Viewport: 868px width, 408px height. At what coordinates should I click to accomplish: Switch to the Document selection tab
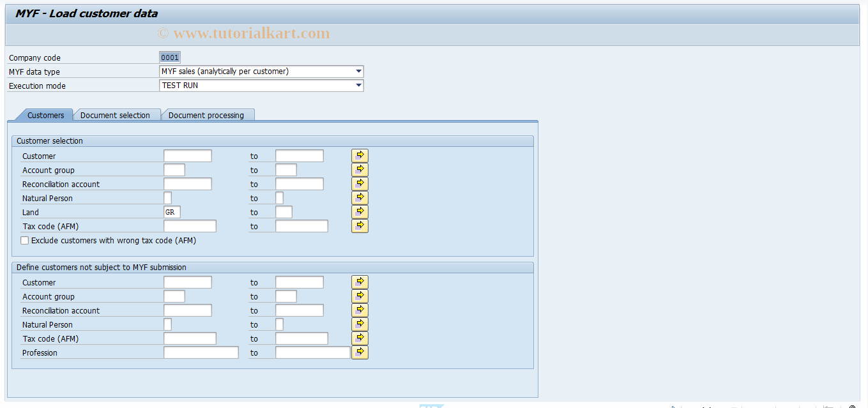115,115
